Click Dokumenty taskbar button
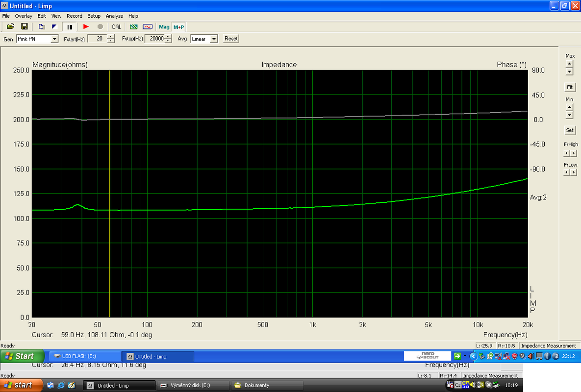 coord(267,385)
